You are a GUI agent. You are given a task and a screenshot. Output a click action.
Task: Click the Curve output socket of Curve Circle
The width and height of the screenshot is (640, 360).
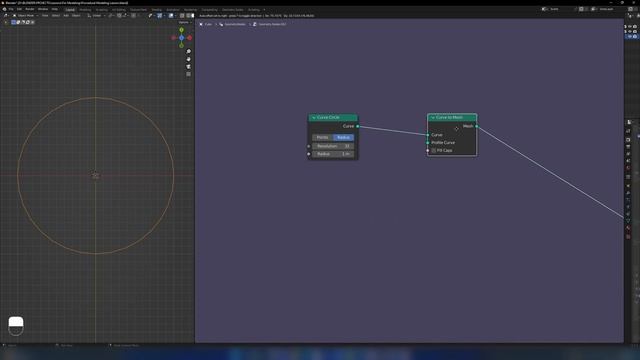[x=358, y=126]
